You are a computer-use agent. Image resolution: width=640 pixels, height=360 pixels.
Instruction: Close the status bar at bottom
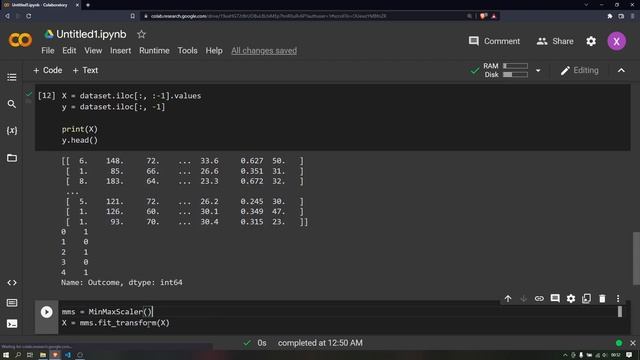tap(633, 343)
